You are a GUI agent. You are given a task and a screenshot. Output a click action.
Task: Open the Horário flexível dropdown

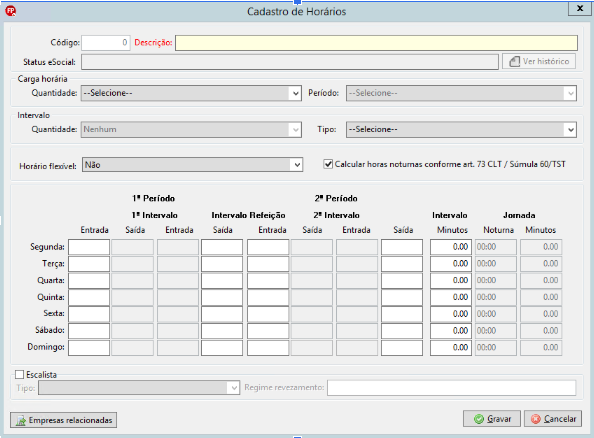[x=192, y=165]
